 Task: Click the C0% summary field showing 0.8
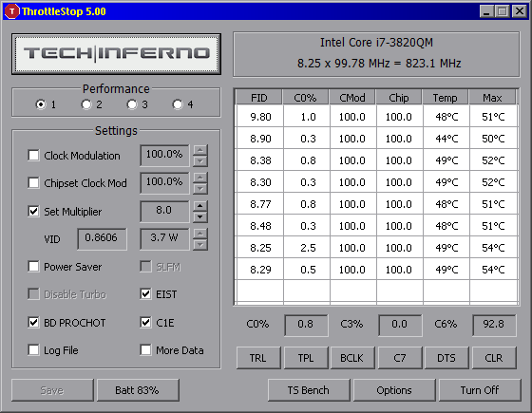click(x=306, y=325)
